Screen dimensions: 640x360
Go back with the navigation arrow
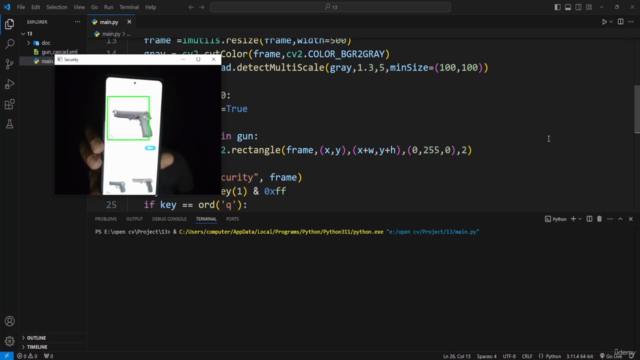(191, 7)
